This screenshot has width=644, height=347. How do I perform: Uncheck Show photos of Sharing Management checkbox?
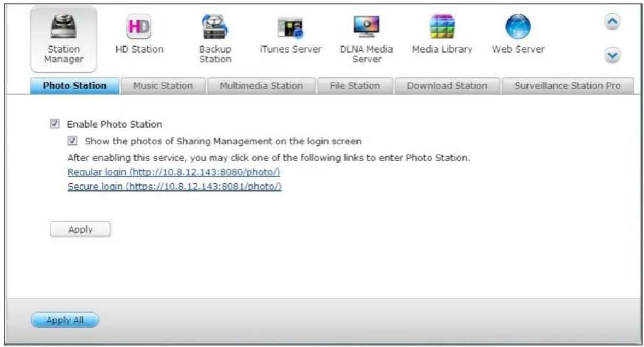pos(72,141)
